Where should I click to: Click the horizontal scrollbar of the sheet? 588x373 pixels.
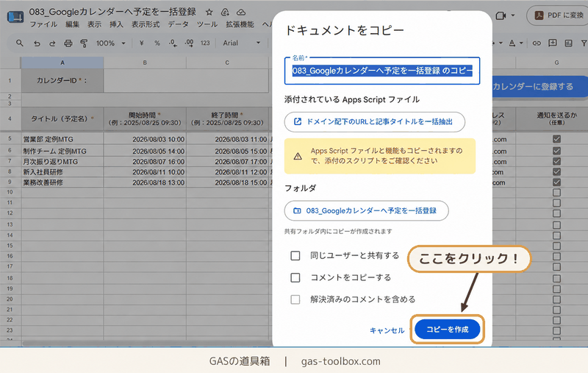click(148, 344)
